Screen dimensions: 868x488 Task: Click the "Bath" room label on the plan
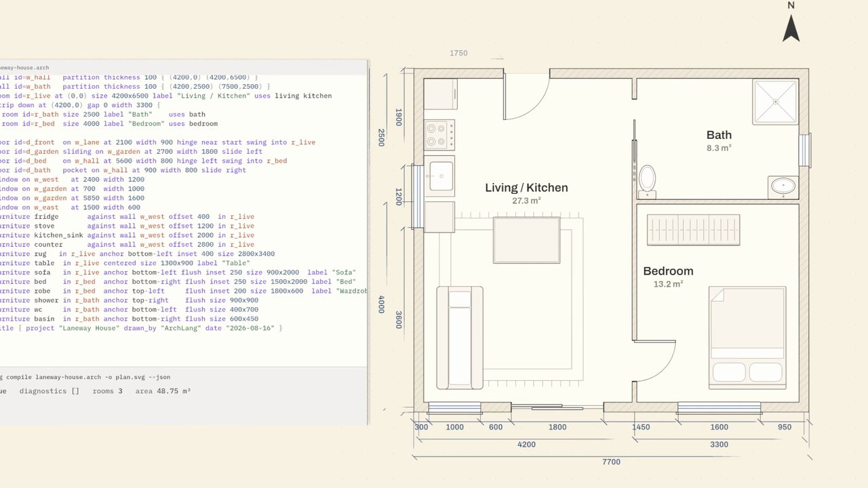pyautogui.click(x=719, y=135)
